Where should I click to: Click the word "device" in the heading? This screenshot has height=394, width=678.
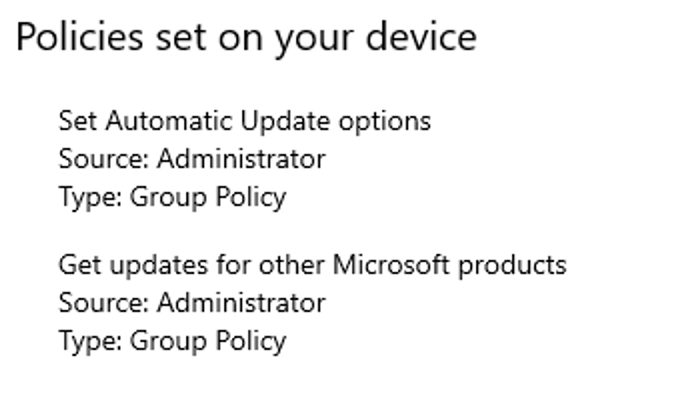tap(422, 37)
